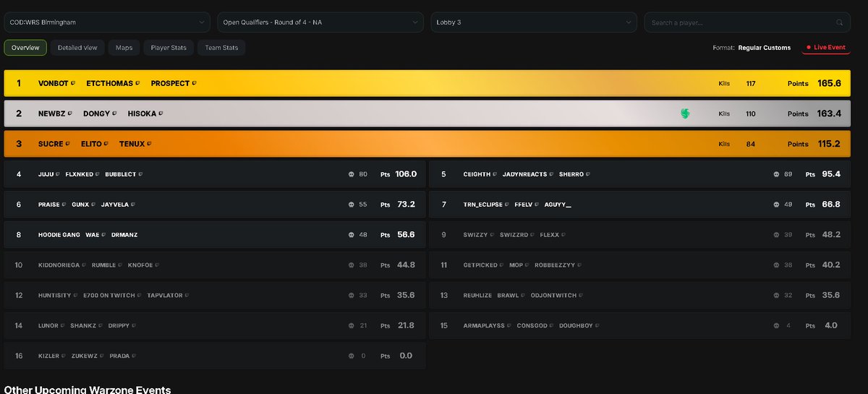Click the skull kills icon in JUJU row
Screen dimensions: 868x394
351,174
